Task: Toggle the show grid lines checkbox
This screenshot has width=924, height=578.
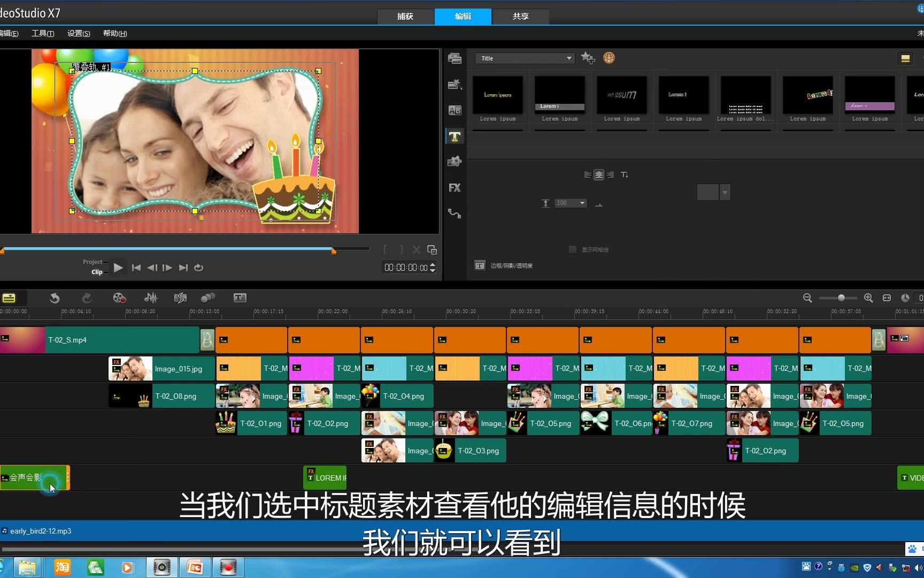Action: tap(573, 249)
